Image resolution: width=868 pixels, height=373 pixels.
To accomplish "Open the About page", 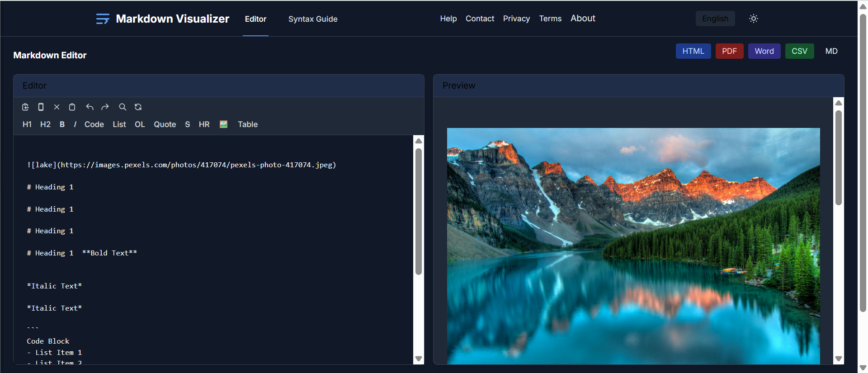I will 583,19.
